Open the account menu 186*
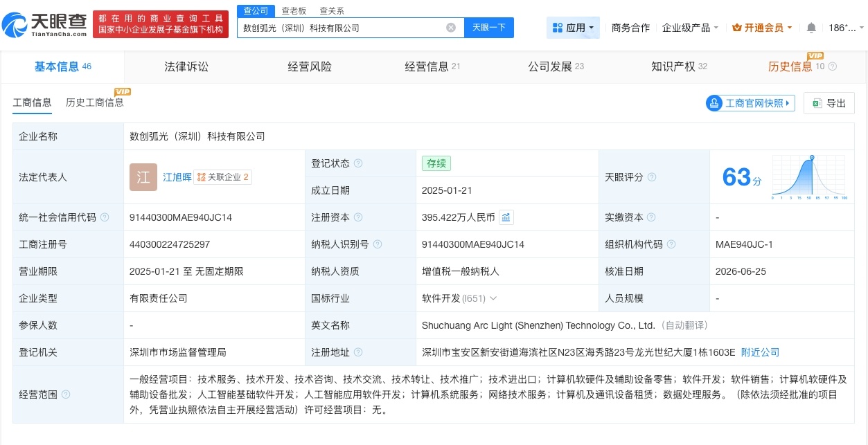Screen dimensions: 868x445 click(x=846, y=28)
